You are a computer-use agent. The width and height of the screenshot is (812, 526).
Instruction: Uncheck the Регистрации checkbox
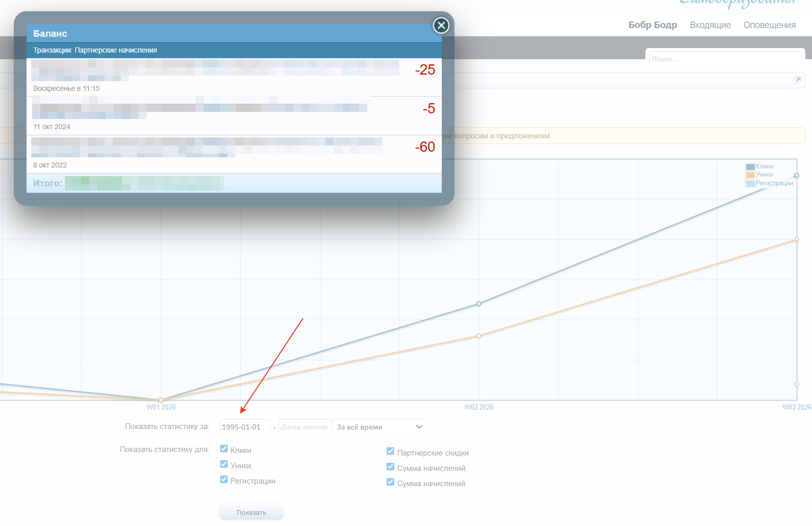(x=224, y=479)
